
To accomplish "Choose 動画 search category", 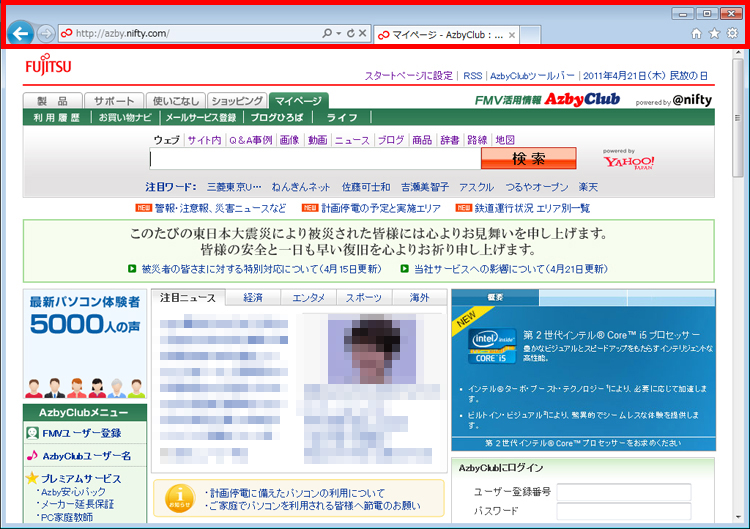I will pyautogui.click(x=318, y=140).
